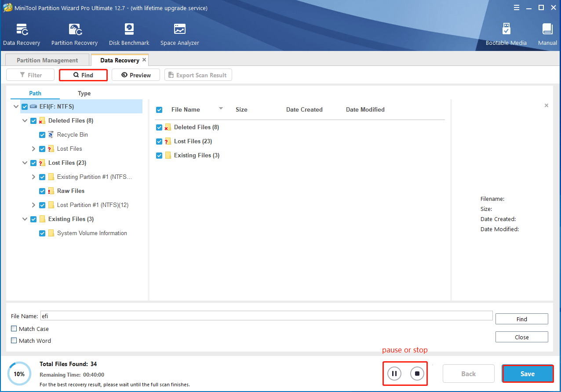Enable Match Word option
Viewport: 561px width, 392px height.
[x=14, y=341]
